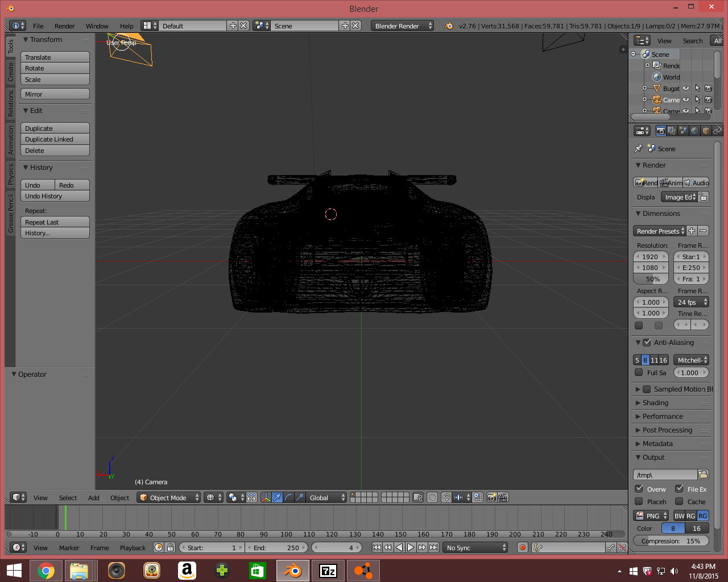Click the Undo History button

click(x=55, y=196)
